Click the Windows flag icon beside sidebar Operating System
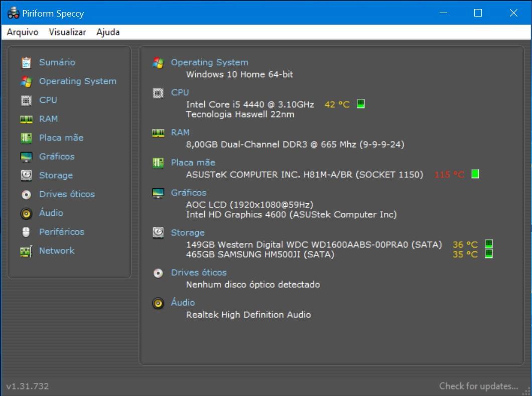 (26, 81)
